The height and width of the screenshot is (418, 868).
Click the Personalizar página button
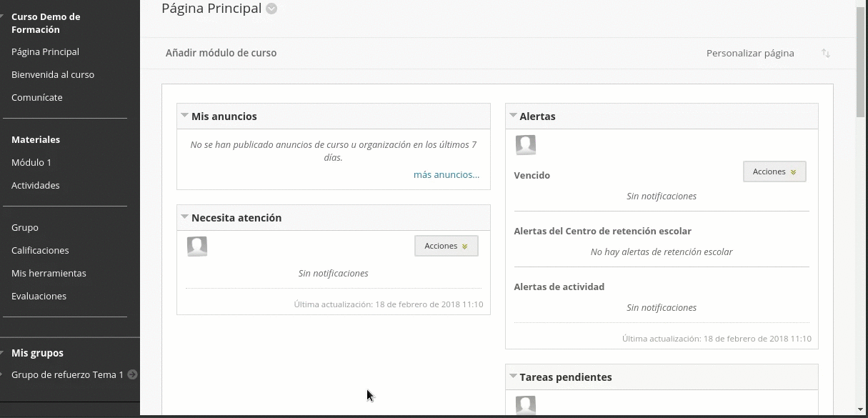point(750,53)
